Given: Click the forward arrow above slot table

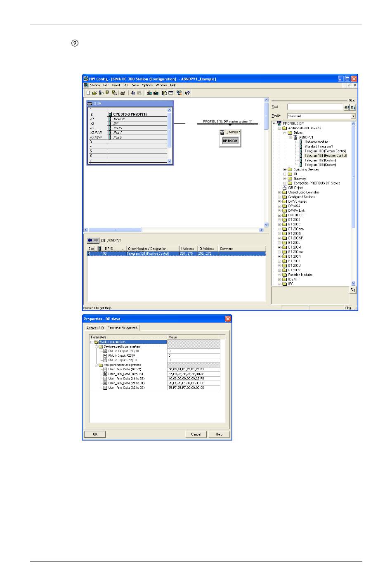Looking at the screenshot, I should click(96, 240).
